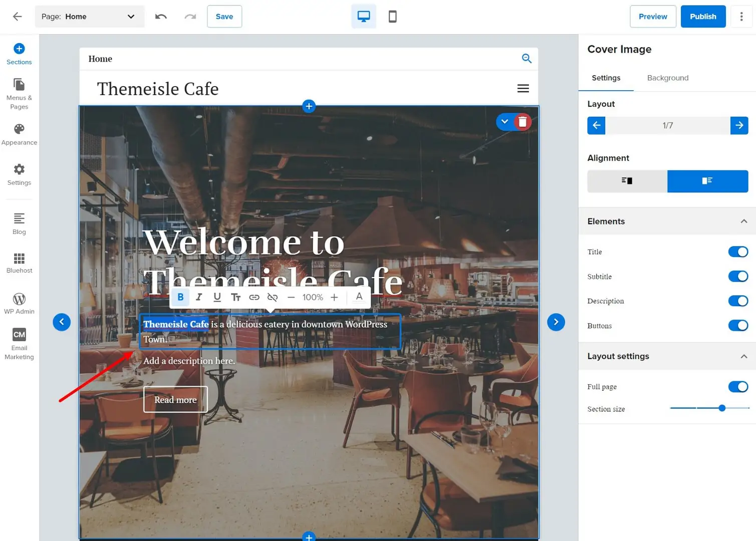Screen dimensions: 756x541
Task: Click the Underline formatting icon
Action: (217, 297)
